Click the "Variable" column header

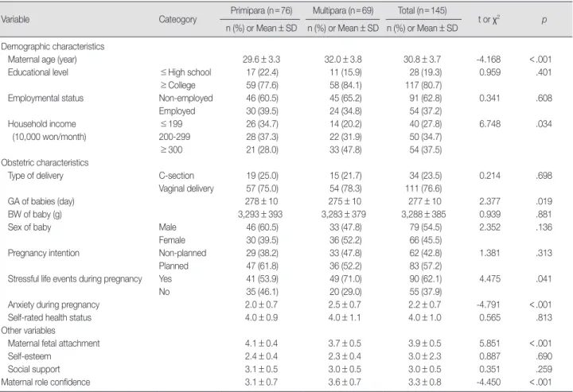tap(15, 19)
